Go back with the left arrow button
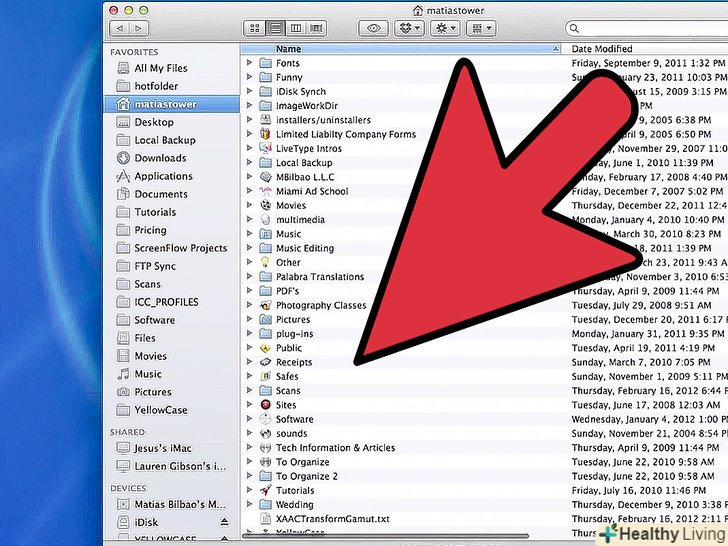 120,29
